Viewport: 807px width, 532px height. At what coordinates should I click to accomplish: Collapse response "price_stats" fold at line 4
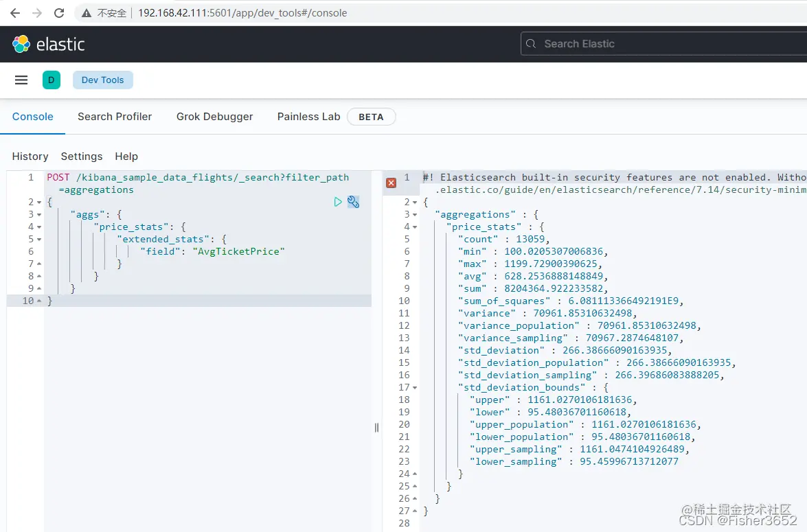[415, 227]
